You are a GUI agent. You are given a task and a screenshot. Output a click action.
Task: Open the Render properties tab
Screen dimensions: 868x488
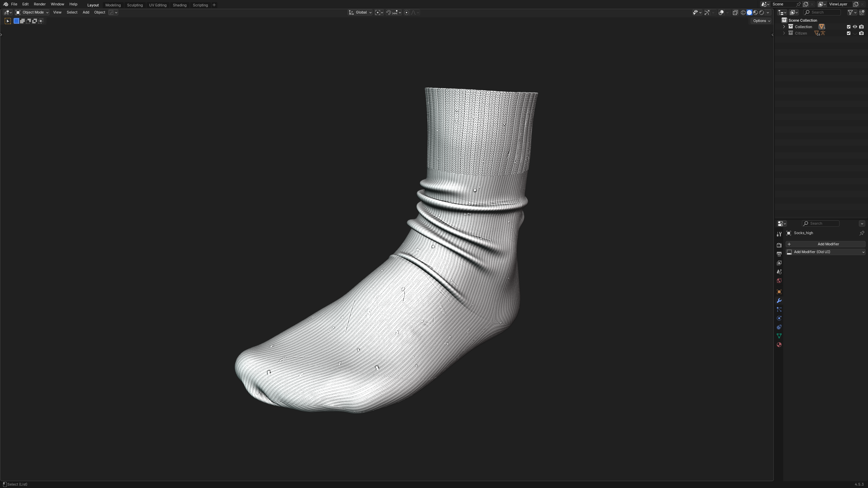779,245
